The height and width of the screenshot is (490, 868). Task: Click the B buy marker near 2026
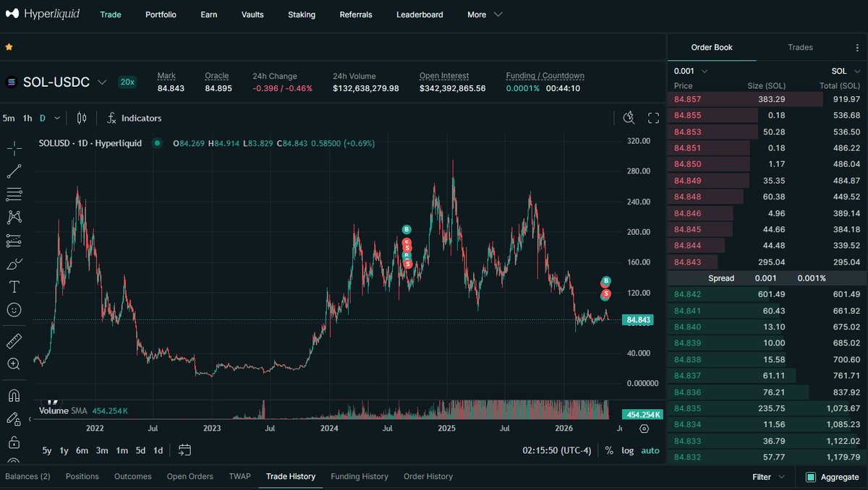point(606,280)
